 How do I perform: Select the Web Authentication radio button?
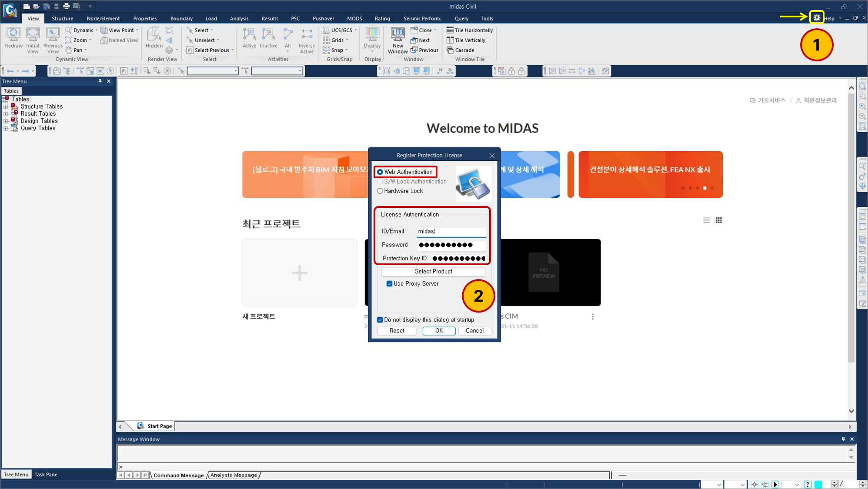380,172
